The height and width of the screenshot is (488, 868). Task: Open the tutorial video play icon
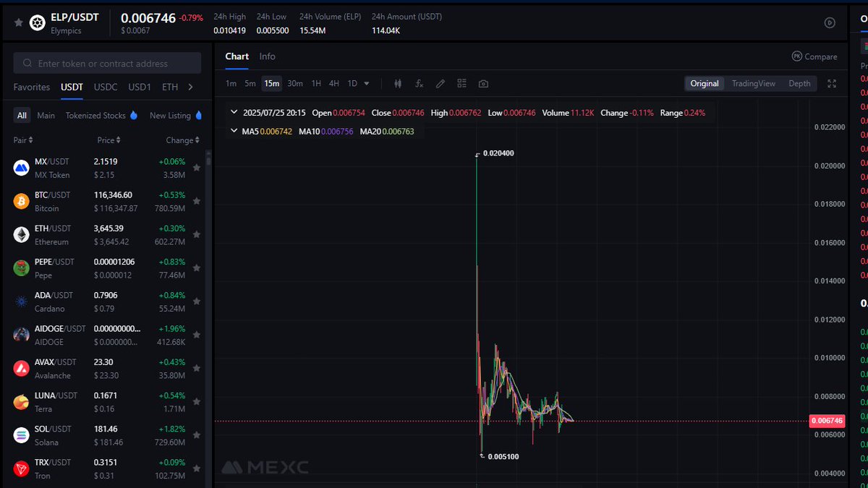click(x=830, y=22)
